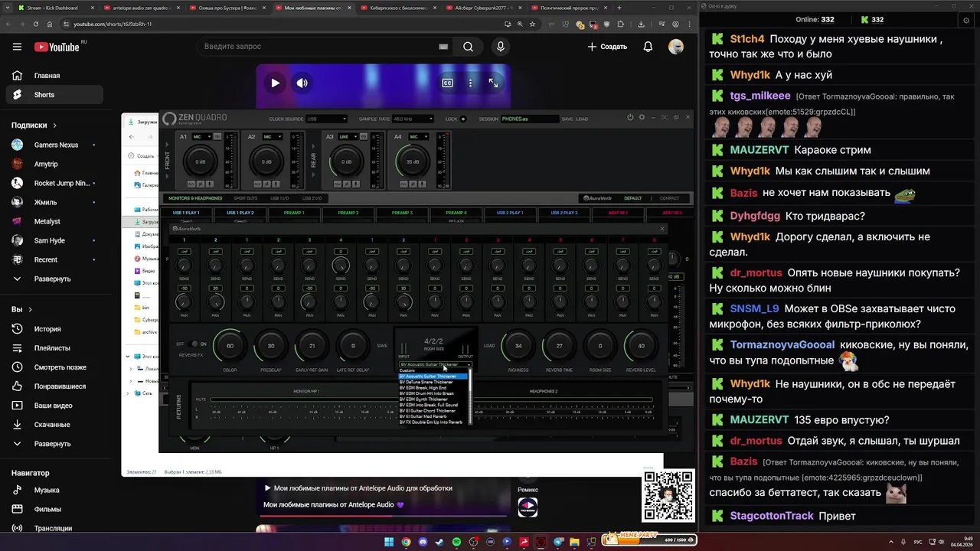
Task: Click YouTube search input field
Action: 317,47
